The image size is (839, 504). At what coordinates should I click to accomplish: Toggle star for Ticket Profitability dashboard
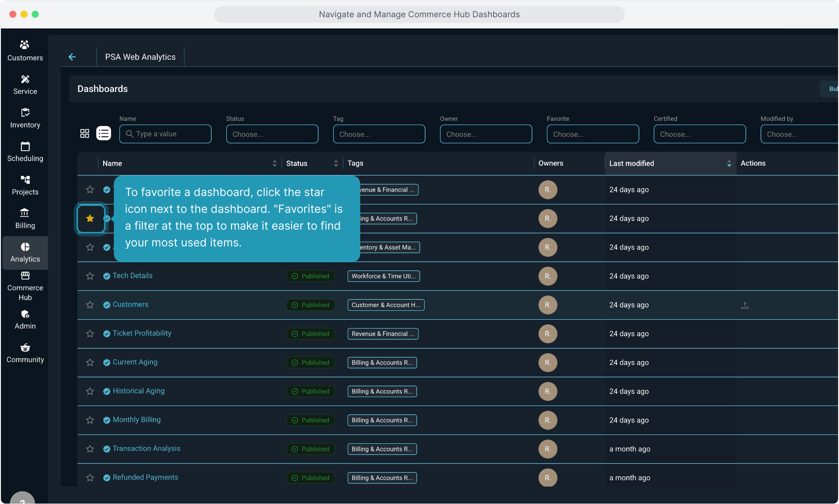tap(90, 334)
